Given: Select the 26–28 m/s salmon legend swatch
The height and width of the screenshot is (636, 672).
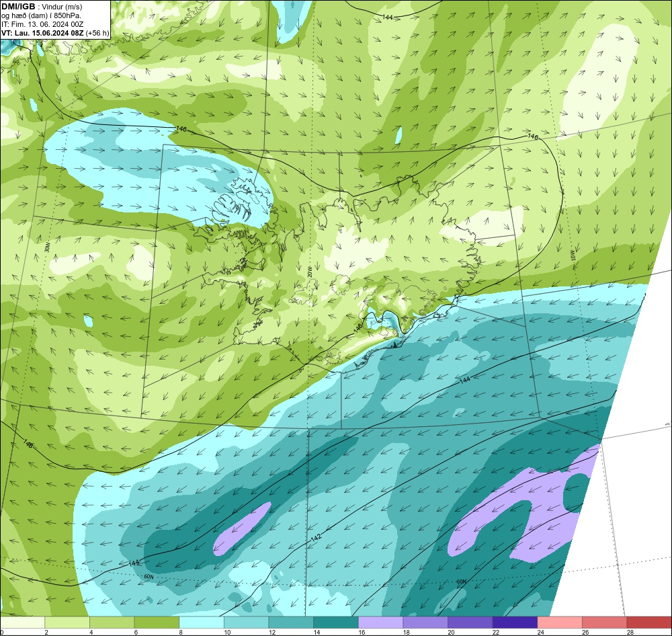Looking at the screenshot, I should pos(605,623).
